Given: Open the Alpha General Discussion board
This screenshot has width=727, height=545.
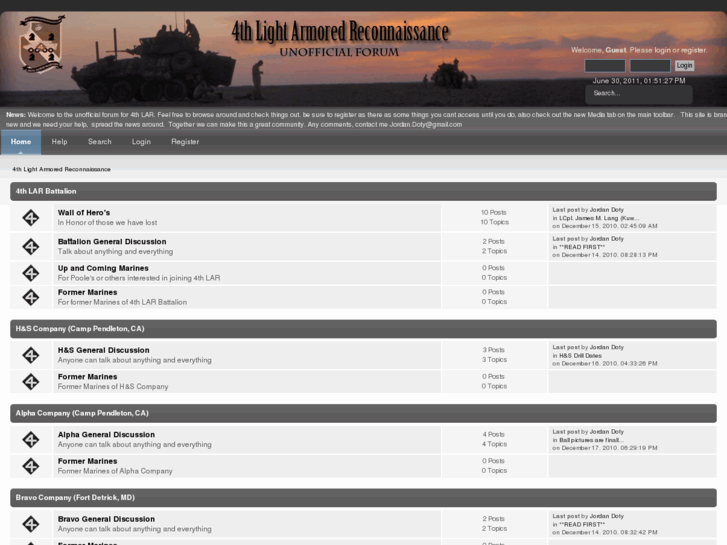Looking at the screenshot, I should pyautogui.click(x=106, y=434).
